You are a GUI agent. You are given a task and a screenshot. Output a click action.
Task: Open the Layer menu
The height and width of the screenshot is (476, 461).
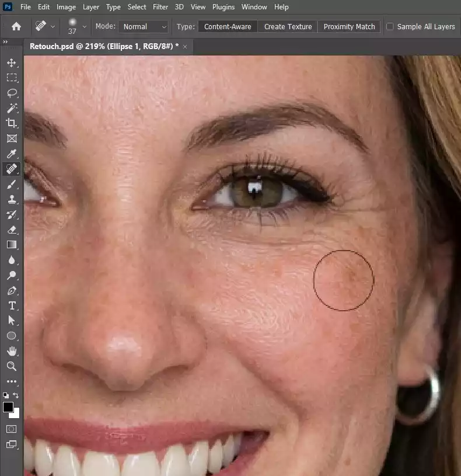pyautogui.click(x=91, y=7)
